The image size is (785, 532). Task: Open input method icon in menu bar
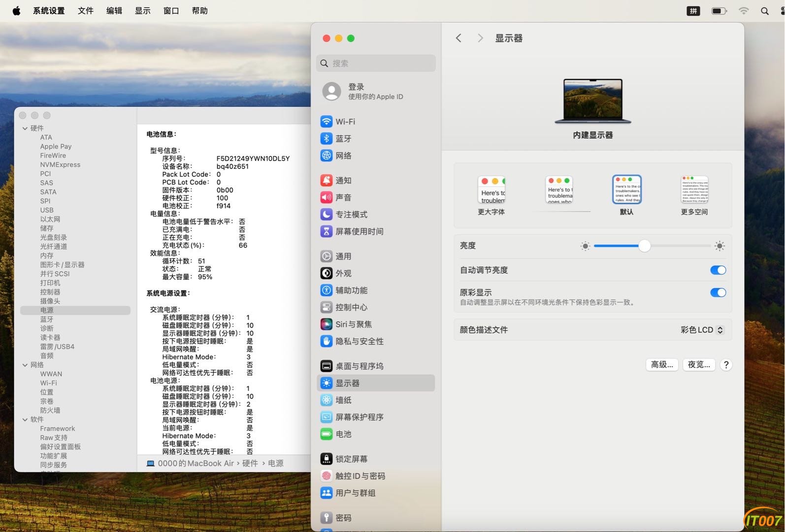[693, 11]
